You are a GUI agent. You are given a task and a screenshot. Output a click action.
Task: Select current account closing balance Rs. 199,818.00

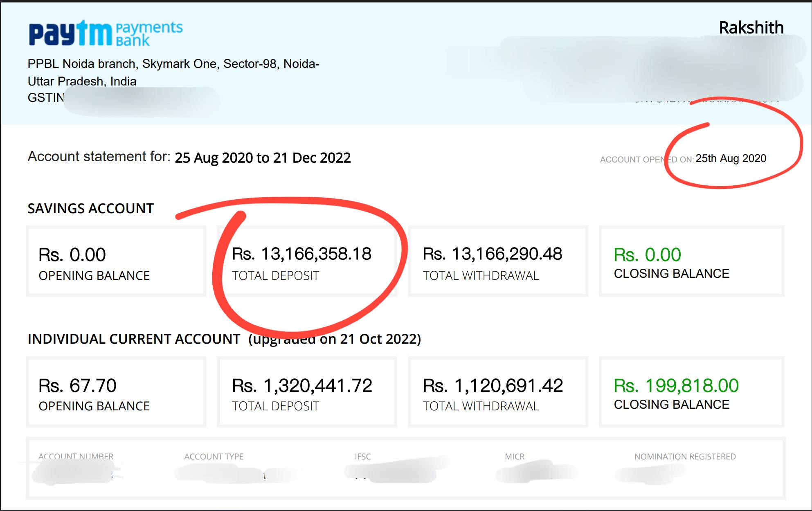click(676, 386)
